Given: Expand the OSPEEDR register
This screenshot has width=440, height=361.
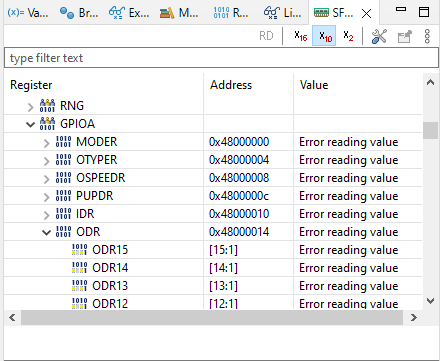Looking at the screenshot, I should coord(46,179).
